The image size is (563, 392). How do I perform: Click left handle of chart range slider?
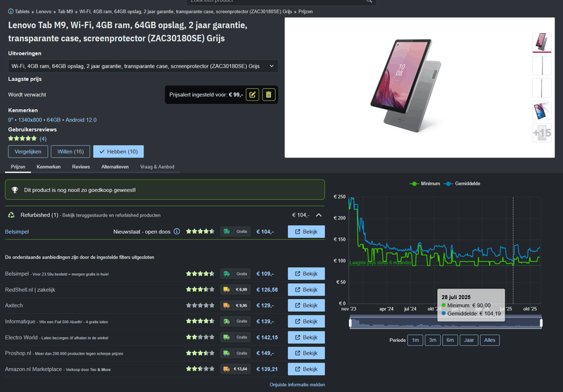click(350, 323)
